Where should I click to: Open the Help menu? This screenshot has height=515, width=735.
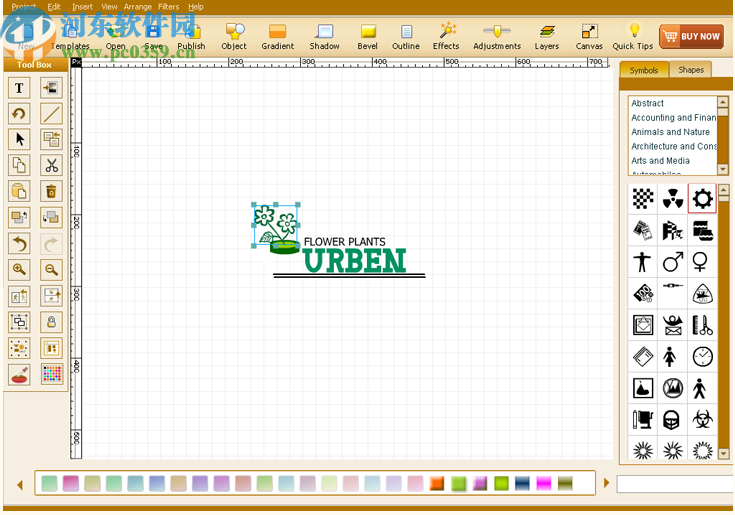[196, 7]
